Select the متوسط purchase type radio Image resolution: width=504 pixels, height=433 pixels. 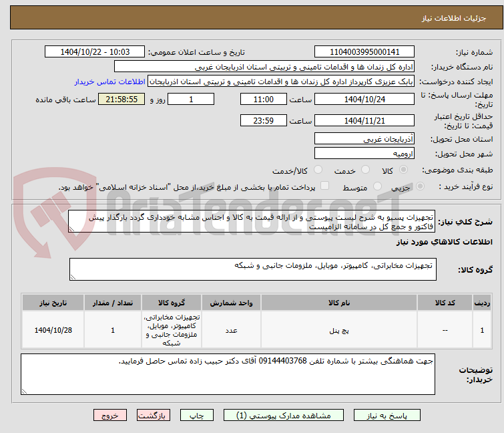click(x=377, y=186)
